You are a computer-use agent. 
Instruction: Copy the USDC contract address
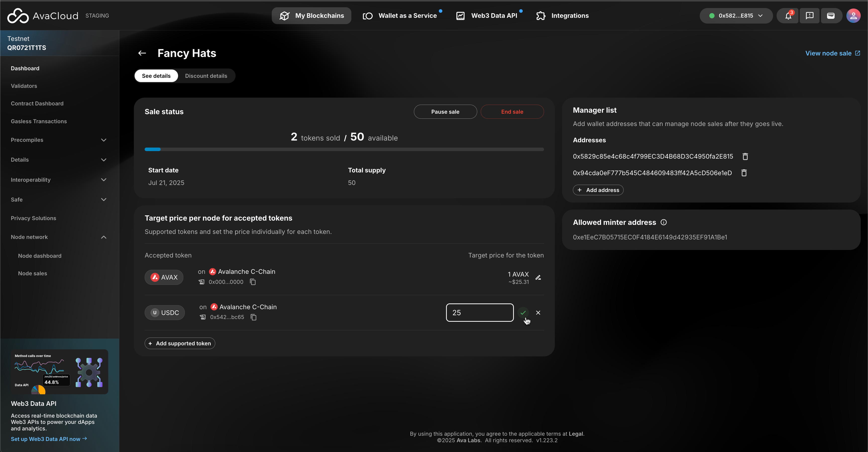tap(253, 317)
